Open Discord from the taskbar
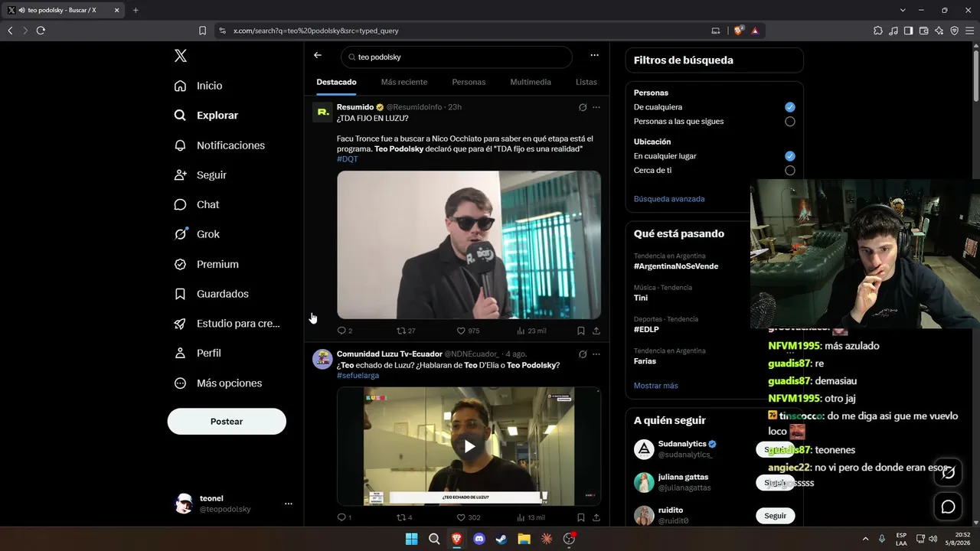The height and width of the screenshot is (551, 980). click(479, 539)
